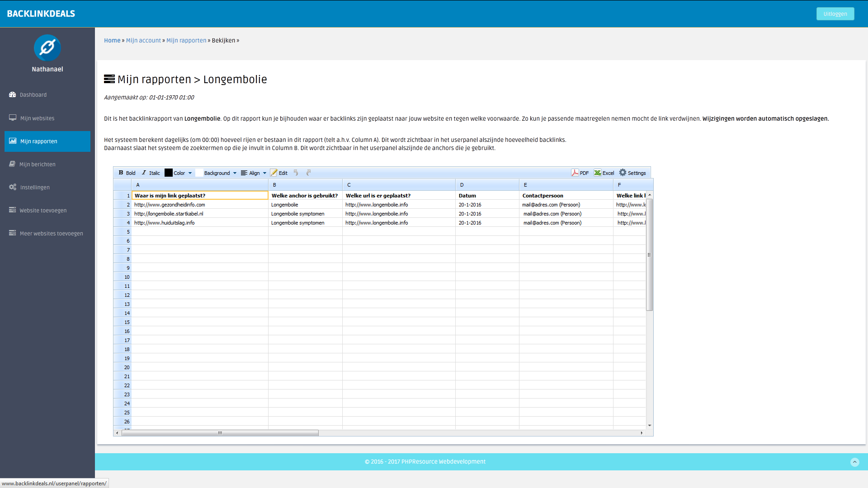Click the Mijn berichten book icon
This screenshot has width=868, height=488.
(x=12, y=164)
